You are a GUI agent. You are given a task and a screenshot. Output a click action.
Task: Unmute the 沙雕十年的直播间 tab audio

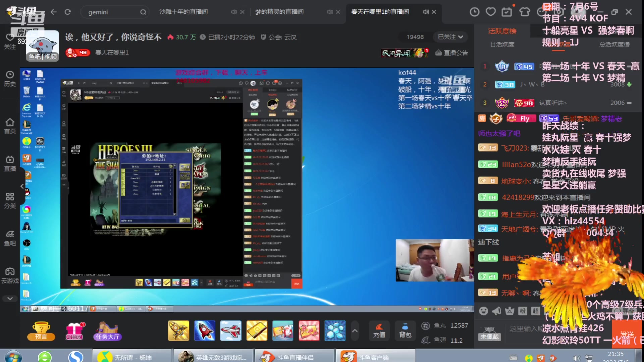coord(234,12)
